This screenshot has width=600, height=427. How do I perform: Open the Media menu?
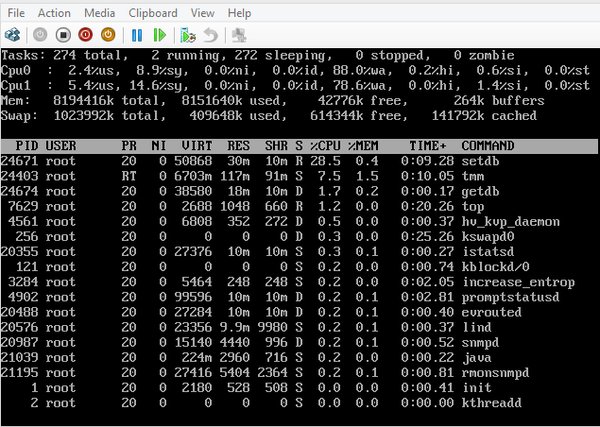tap(99, 13)
